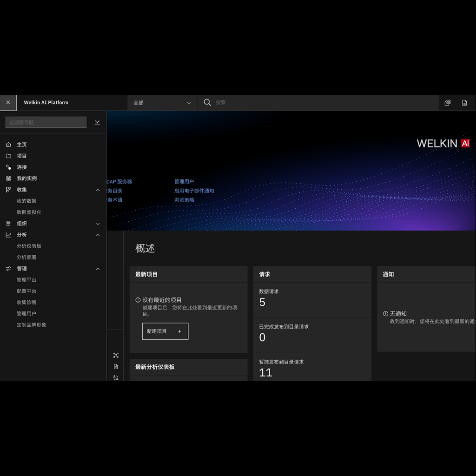
Task: Open the 启用电子邮件通知 link
Action: point(194,191)
